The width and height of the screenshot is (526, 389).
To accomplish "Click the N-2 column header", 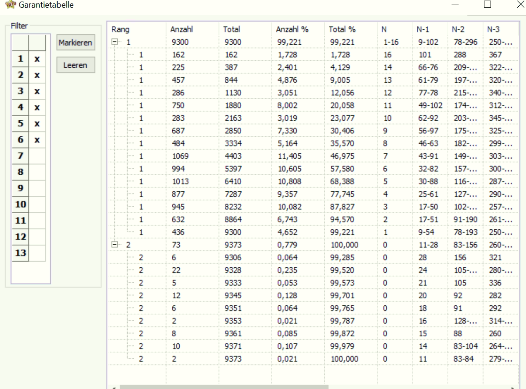I will pyautogui.click(x=465, y=29).
